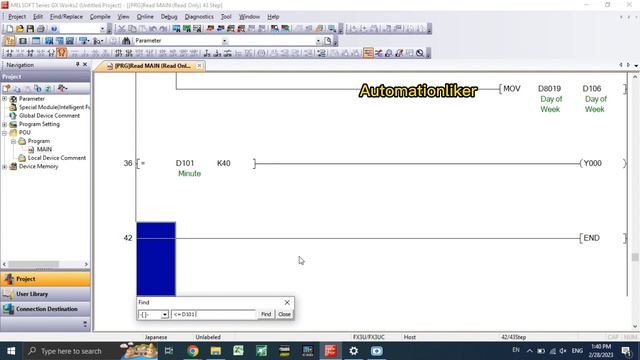
Task: Select Special Module tree item
Action: point(54,107)
